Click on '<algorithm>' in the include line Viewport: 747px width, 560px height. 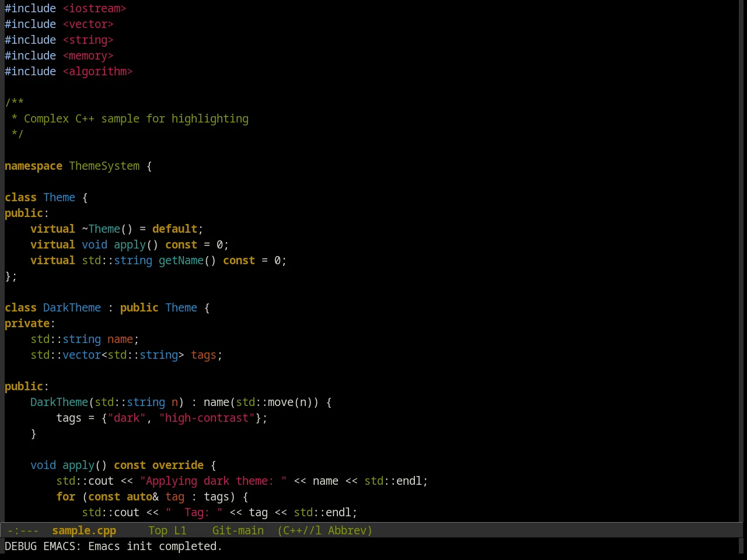click(x=97, y=71)
